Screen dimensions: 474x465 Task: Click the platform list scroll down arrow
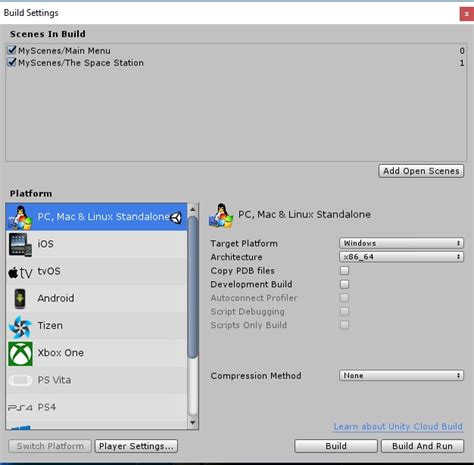pos(193,422)
